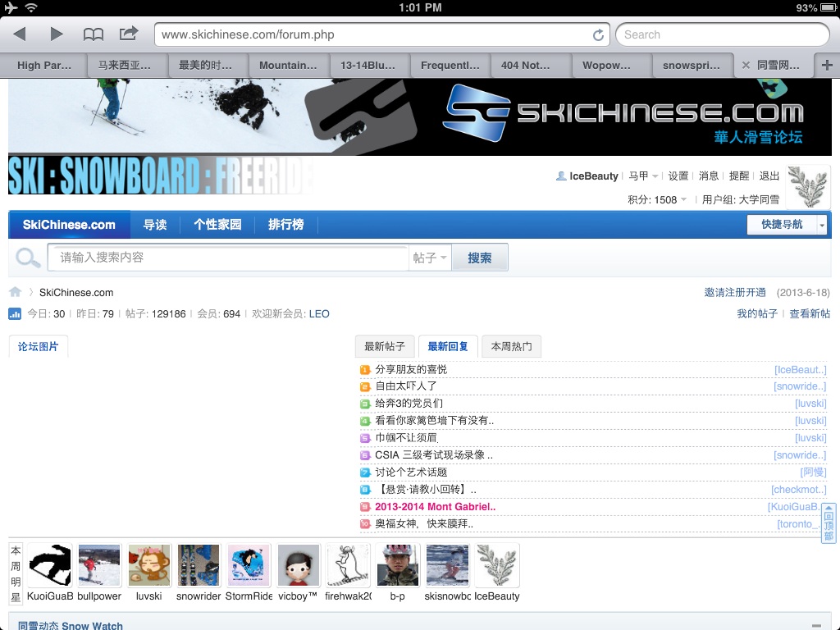Select the 最新帖子 tab
This screenshot has width=840, height=630.
(384, 347)
